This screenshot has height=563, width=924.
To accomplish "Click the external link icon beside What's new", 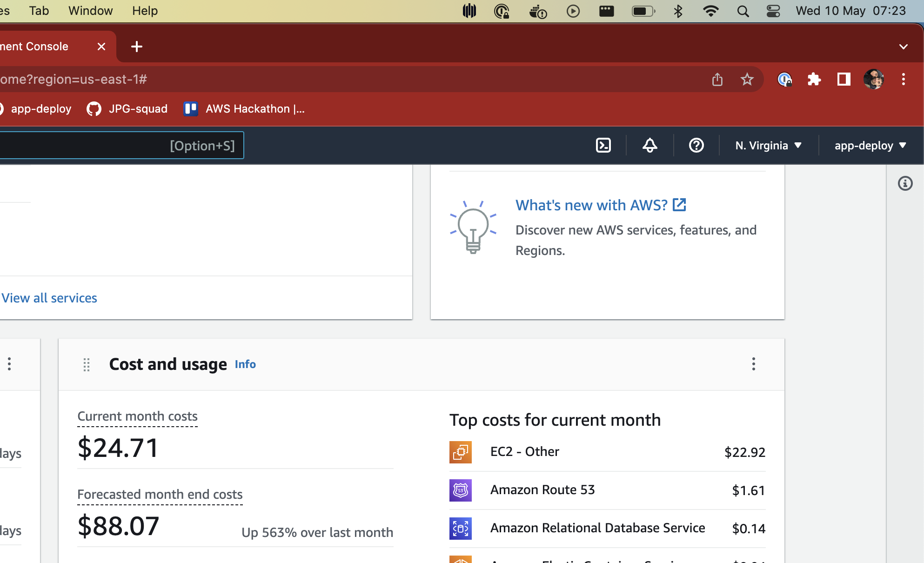I will (679, 205).
